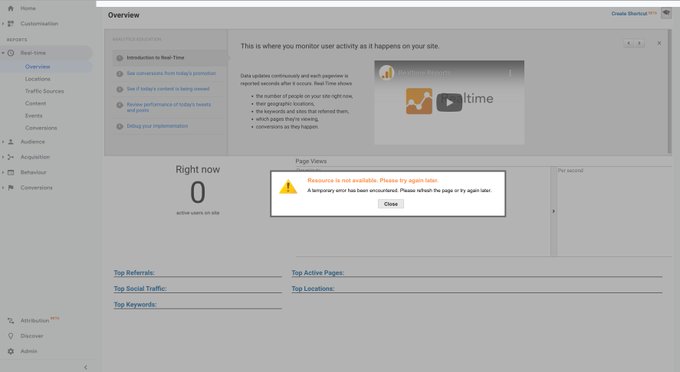Select Introduction to Real-Time item
Screen dimensions: 680x372
click(155, 58)
